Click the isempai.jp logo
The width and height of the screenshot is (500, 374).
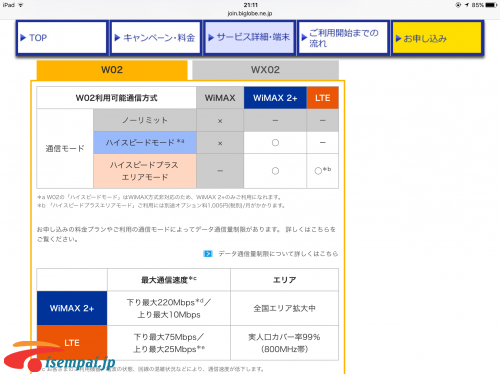coord(60,357)
